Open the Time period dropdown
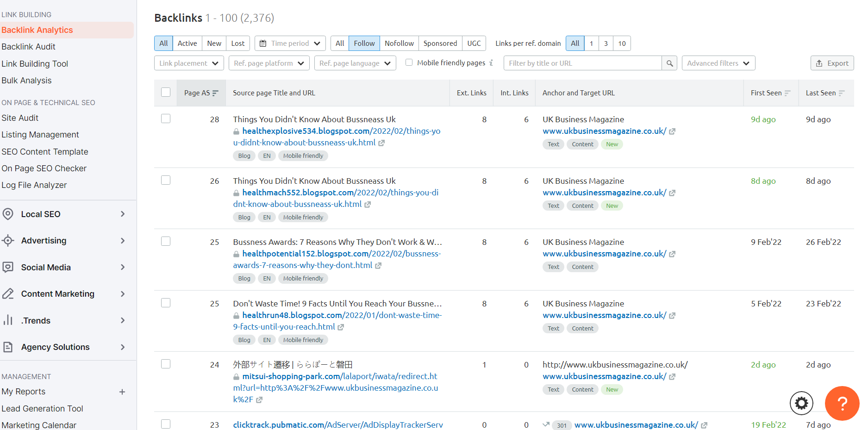The height and width of the screenshot is (430, 868). coord(290,44)
